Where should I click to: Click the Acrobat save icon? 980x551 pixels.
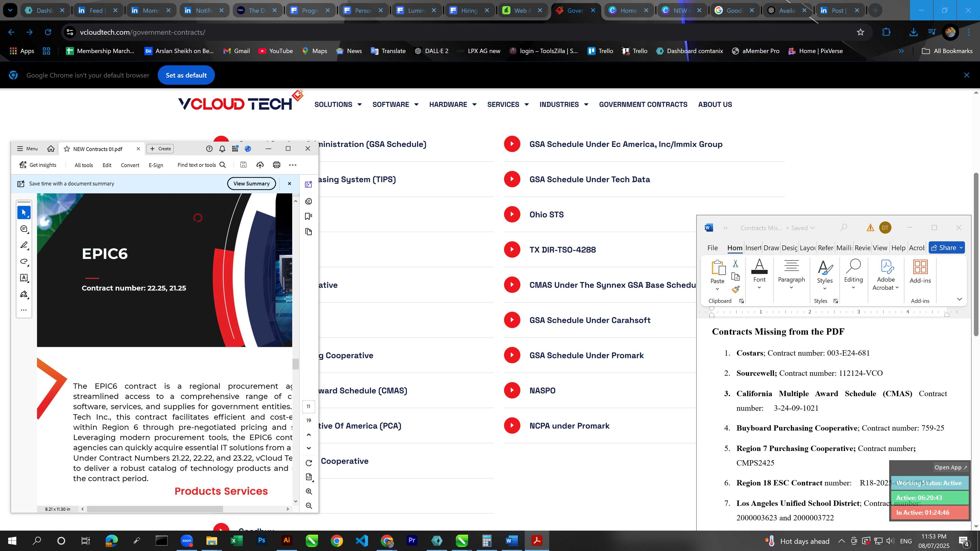243,165
